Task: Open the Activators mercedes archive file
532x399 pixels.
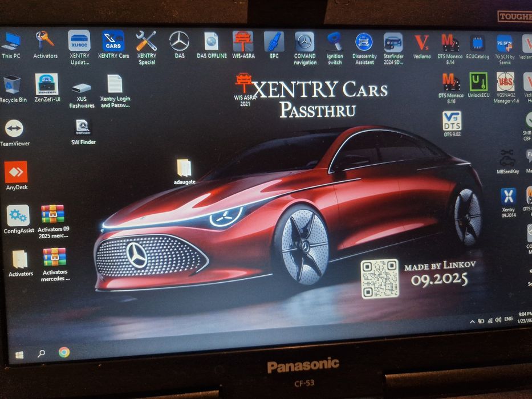Action: click(55, 264)
